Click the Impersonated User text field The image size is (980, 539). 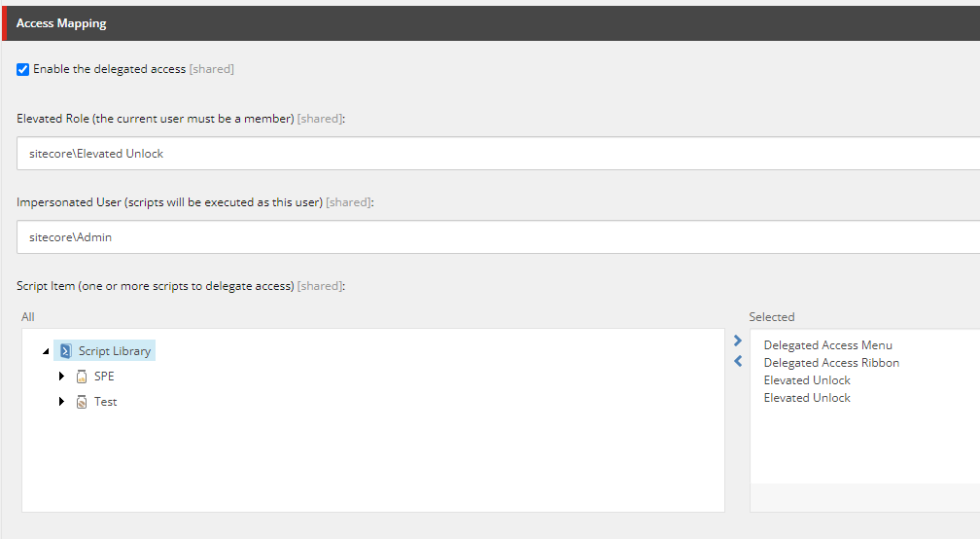(x=486, y=237)
